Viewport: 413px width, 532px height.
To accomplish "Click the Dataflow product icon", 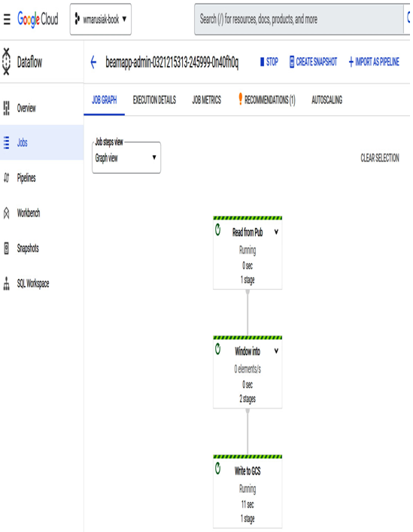I will (7, 62).
